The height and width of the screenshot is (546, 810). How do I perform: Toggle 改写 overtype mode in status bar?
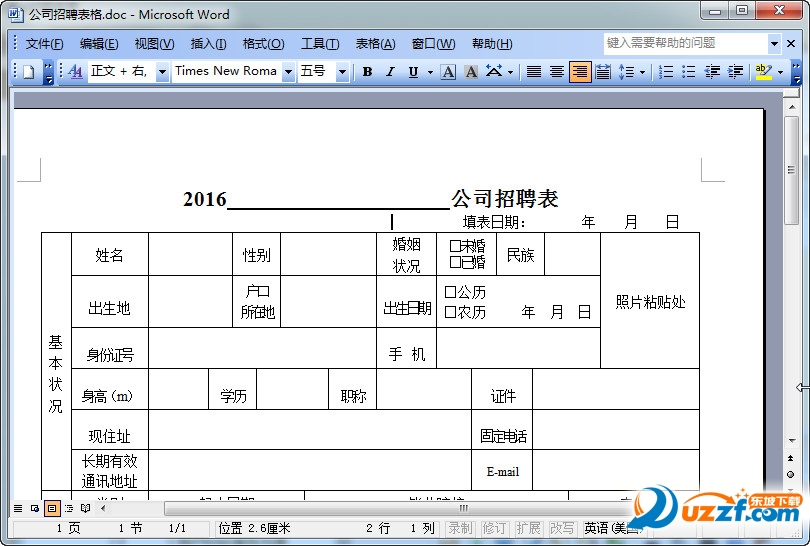click(x=562, y=528)
